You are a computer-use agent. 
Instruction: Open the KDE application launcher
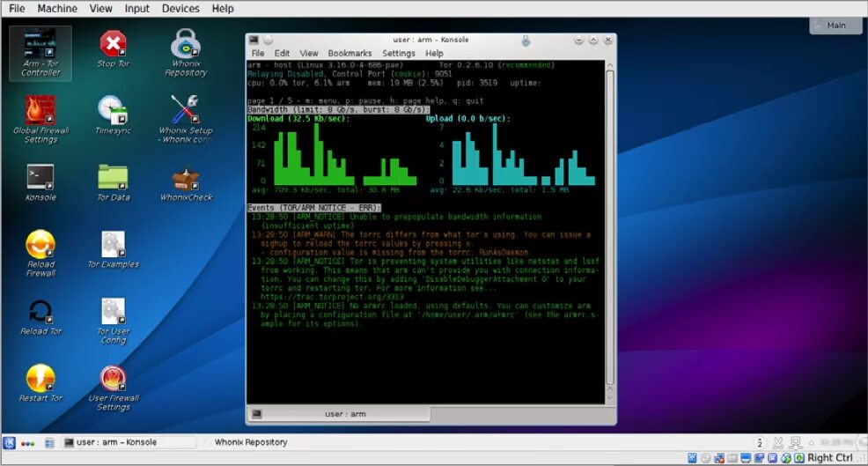[x=10, y=443]
